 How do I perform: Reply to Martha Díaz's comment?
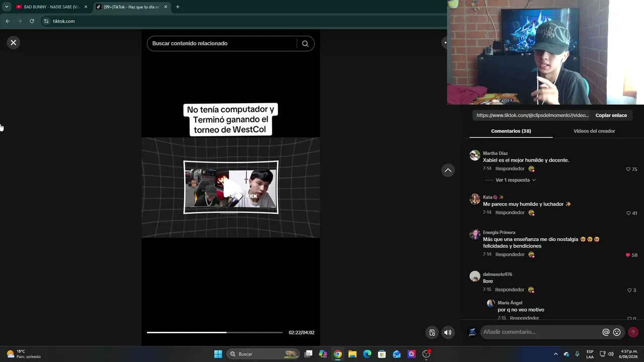coord(510,169)
